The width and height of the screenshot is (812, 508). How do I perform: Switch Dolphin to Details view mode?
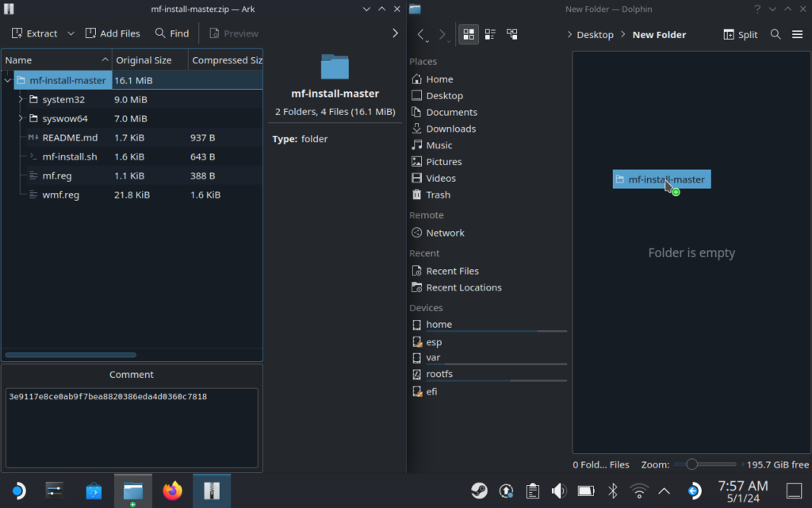pos(512,34)
